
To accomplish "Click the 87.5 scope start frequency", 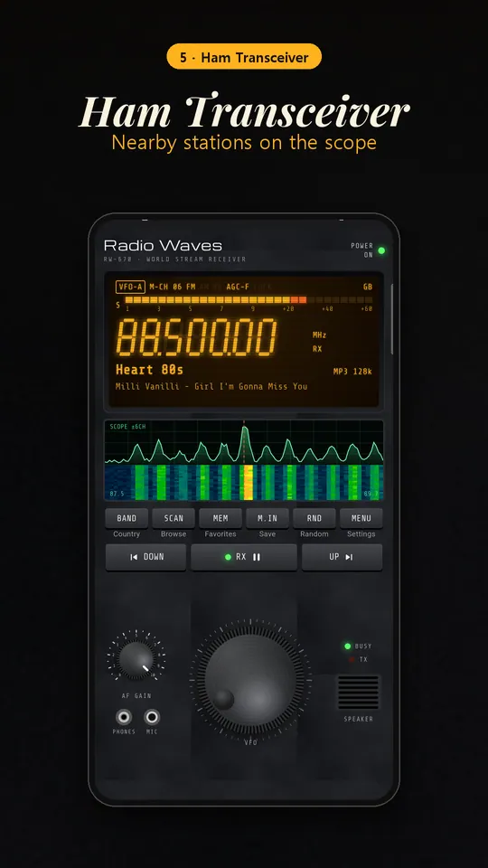I will [117, 494].
